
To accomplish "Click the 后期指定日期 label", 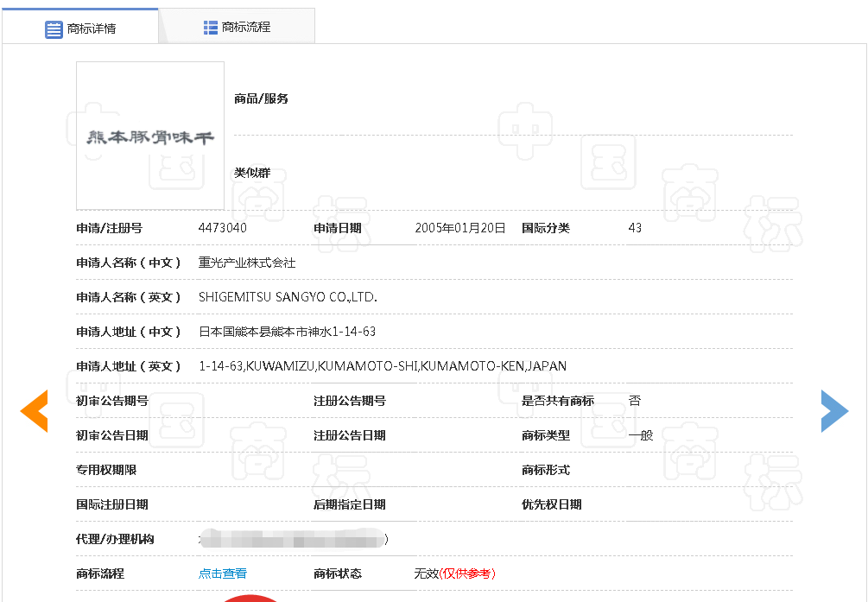I will pyautogui.click(x=349, y=504).
